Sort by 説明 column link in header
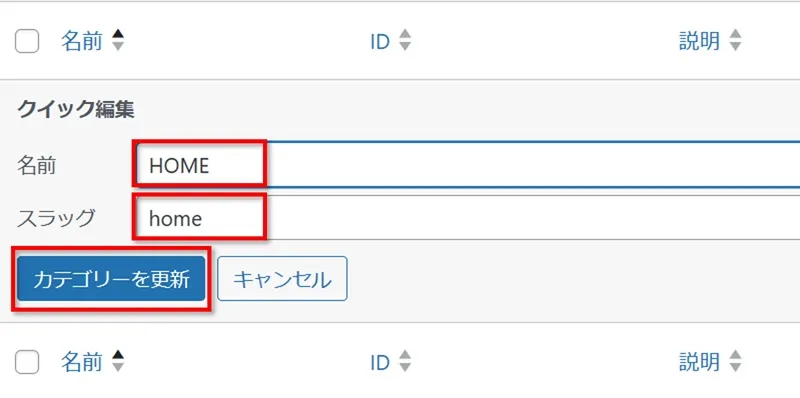The image size is (800, 398). [699, 41]
